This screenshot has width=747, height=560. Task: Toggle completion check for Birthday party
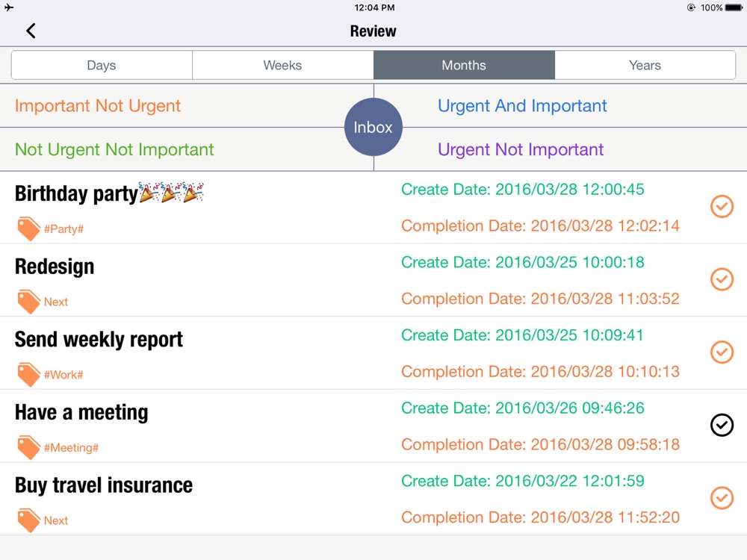[722, 207]
